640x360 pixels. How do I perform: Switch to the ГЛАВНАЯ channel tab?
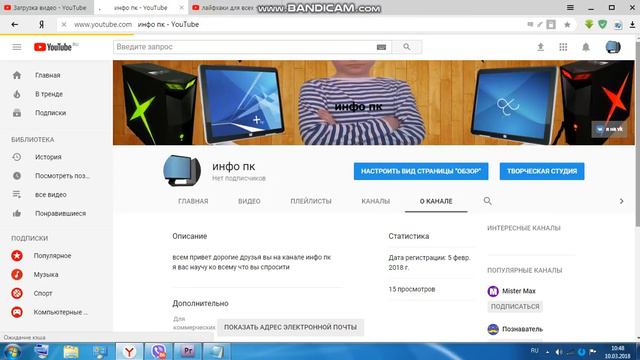[x=193, y=201]
